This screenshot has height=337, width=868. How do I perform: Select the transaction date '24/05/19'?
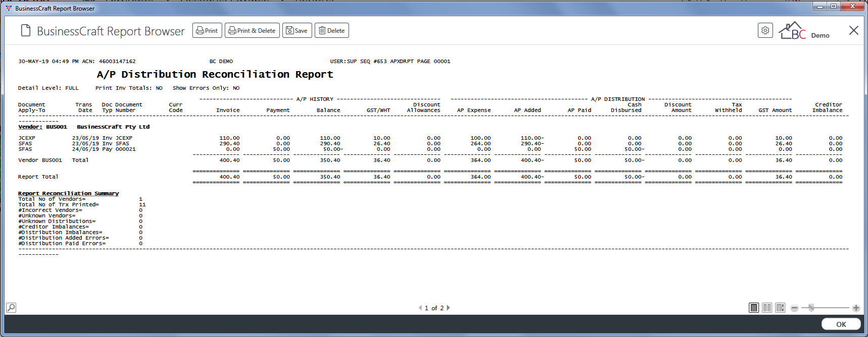(x=85, y=149)
